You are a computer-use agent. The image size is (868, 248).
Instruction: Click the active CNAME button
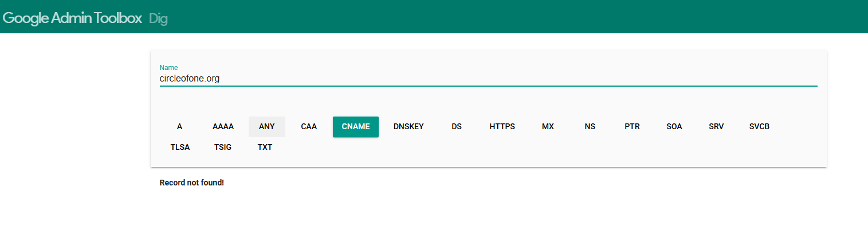(356, 127)
